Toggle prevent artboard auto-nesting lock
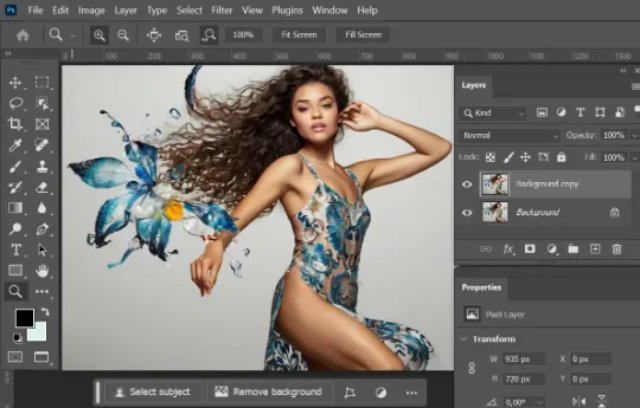640x408 pixels. point(544,157)
